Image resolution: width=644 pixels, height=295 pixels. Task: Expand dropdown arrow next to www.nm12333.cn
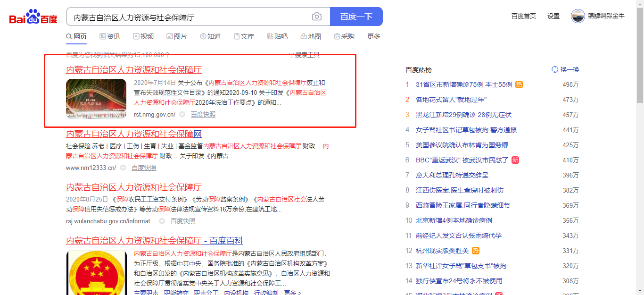tap(123, 168)
